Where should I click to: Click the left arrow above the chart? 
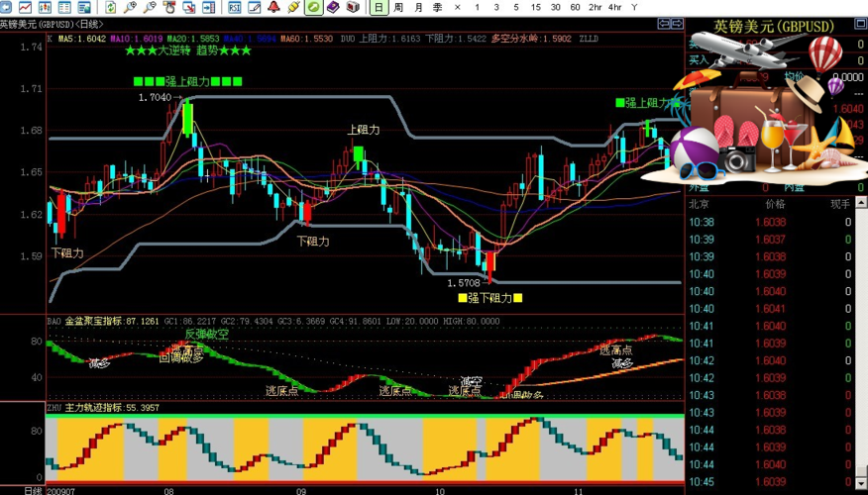663,23
